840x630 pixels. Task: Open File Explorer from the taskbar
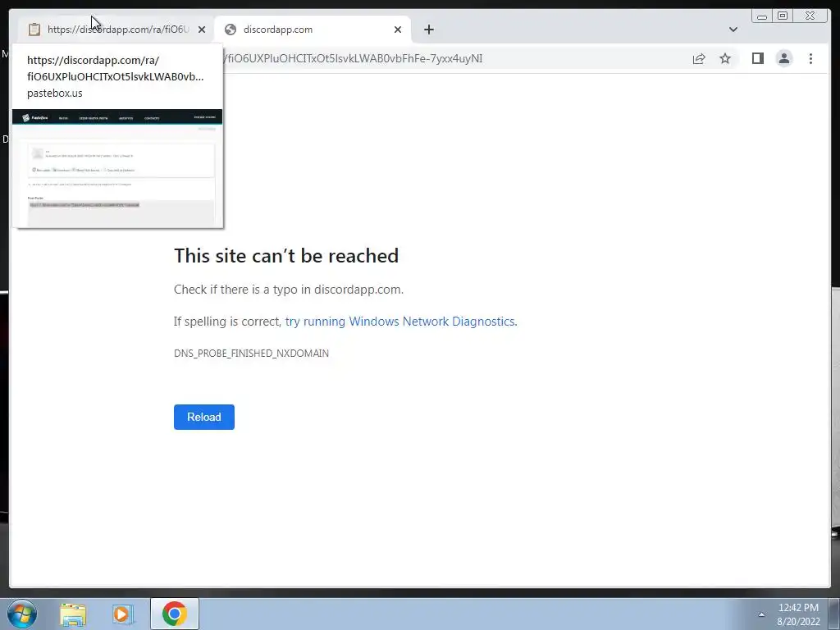(x=73, y=614)
